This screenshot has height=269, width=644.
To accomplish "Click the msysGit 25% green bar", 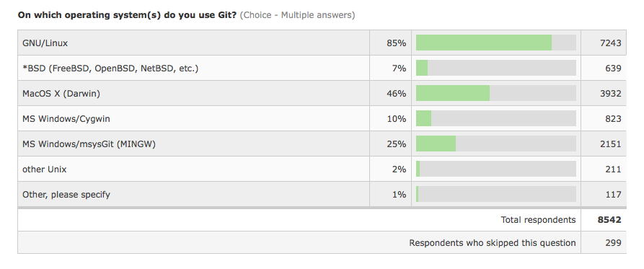I will [436, 144].
